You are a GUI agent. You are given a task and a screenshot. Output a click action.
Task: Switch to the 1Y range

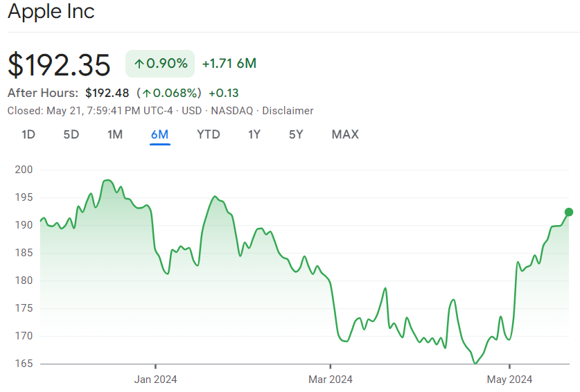(x=254, y=134)
